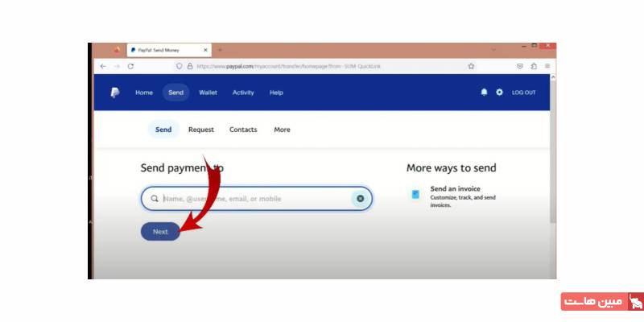The height and width of the screenshot is (322, 644).
Task: Click the padlock site info icon
Action: coord(190,66)
